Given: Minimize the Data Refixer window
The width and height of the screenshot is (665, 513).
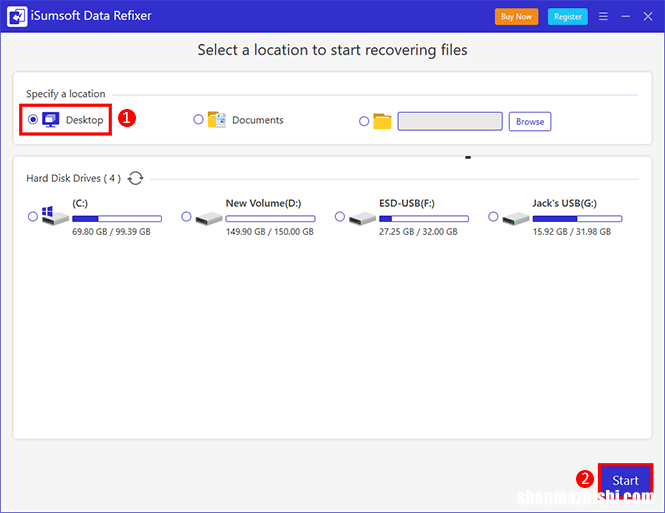Looking at the screenshot, I should [625, 17].
